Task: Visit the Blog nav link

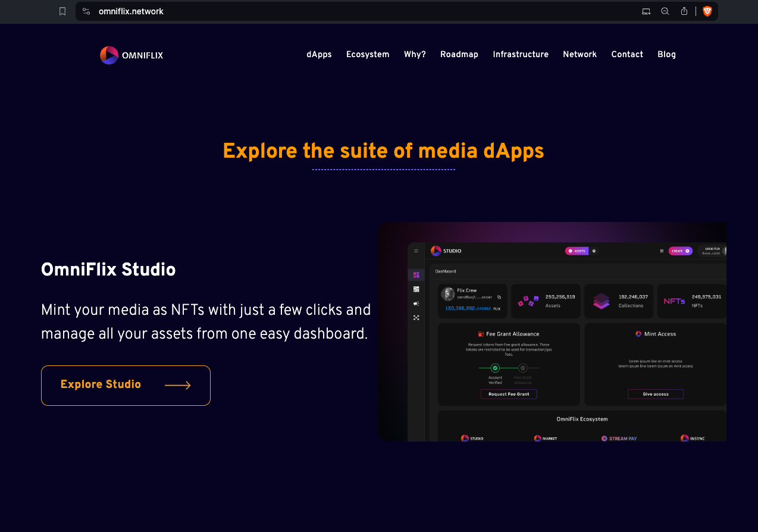Action: (x=666, y=54)
